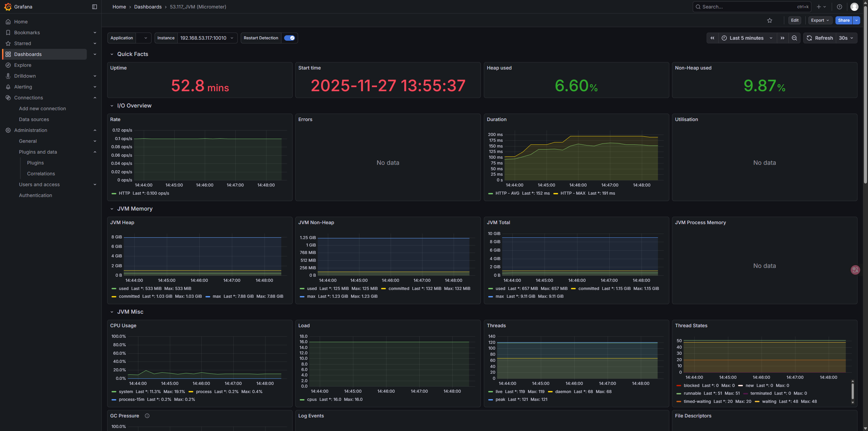Disable the Restart Detection switch
The image size is (868, 431).
click(289, 38)
